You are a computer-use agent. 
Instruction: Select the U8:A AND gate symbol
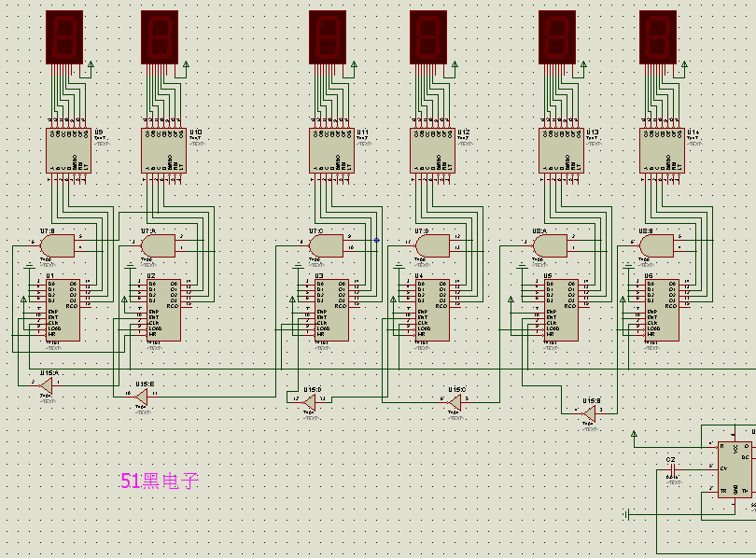pos(553,244)
